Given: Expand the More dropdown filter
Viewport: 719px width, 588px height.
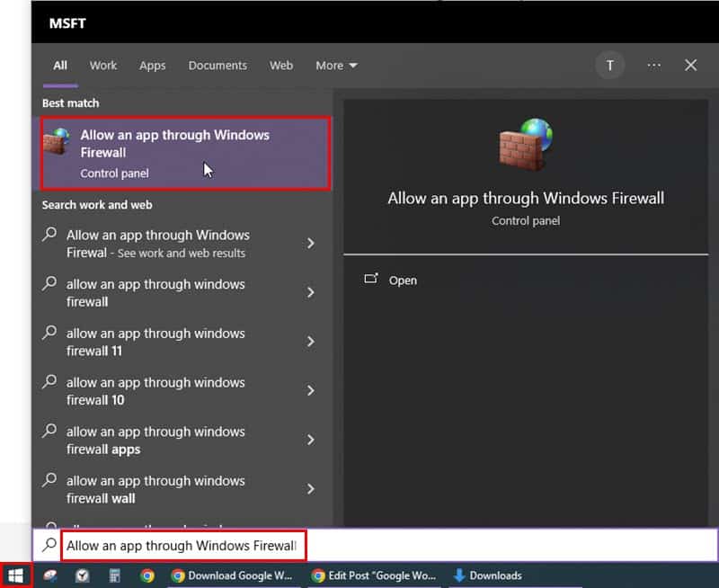Looking at the screenshot, I should pos(336,66).
